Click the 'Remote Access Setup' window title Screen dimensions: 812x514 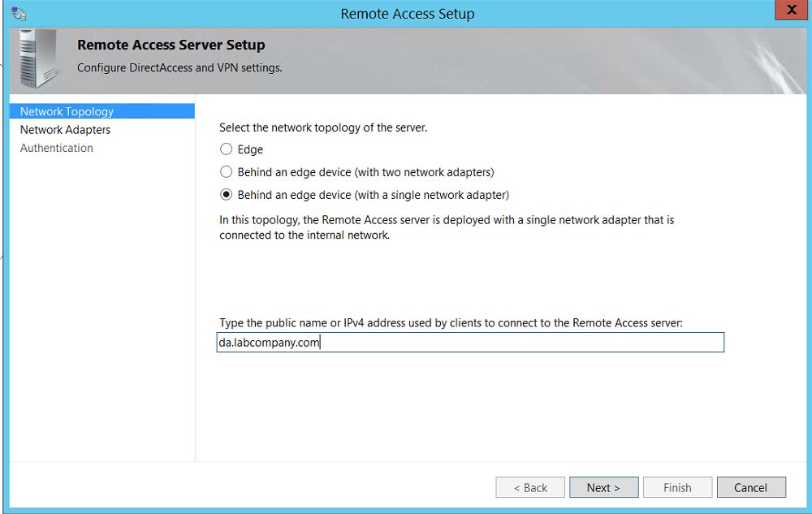pos(408,14)
